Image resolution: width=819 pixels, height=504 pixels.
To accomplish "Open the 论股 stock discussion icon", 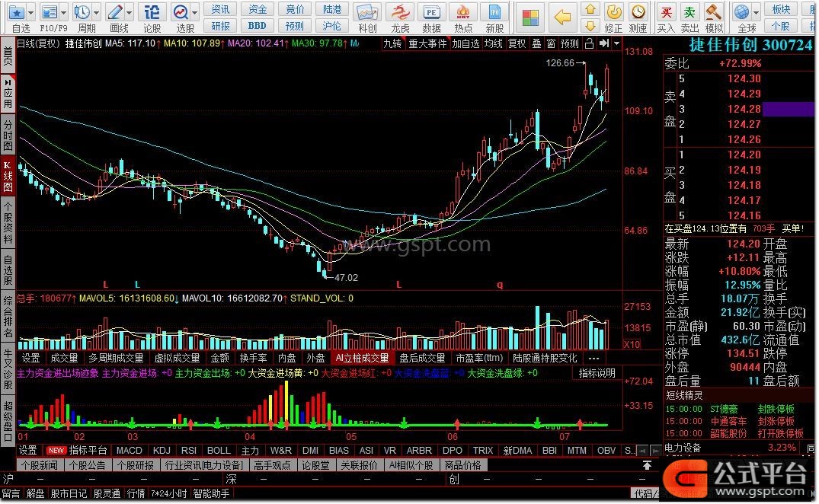I will (x=152, y=12).
